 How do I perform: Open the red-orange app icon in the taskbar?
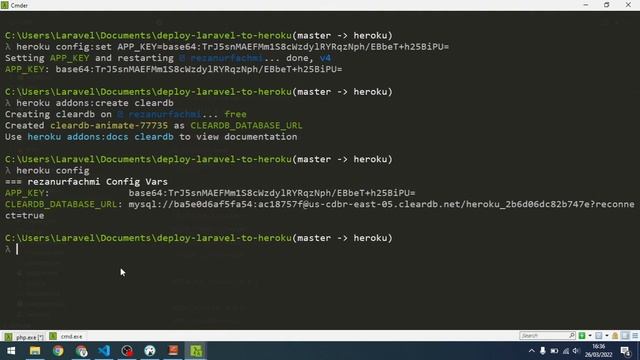173,351
